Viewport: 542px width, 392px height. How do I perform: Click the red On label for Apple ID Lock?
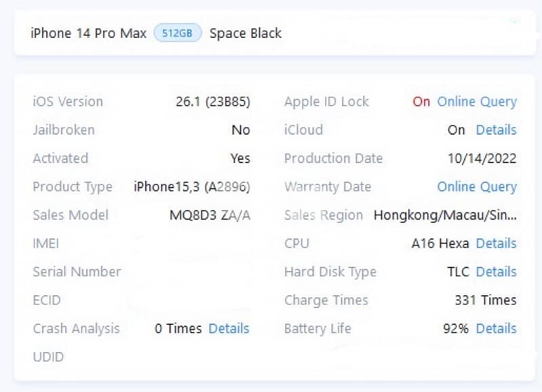tap(421, 102)
